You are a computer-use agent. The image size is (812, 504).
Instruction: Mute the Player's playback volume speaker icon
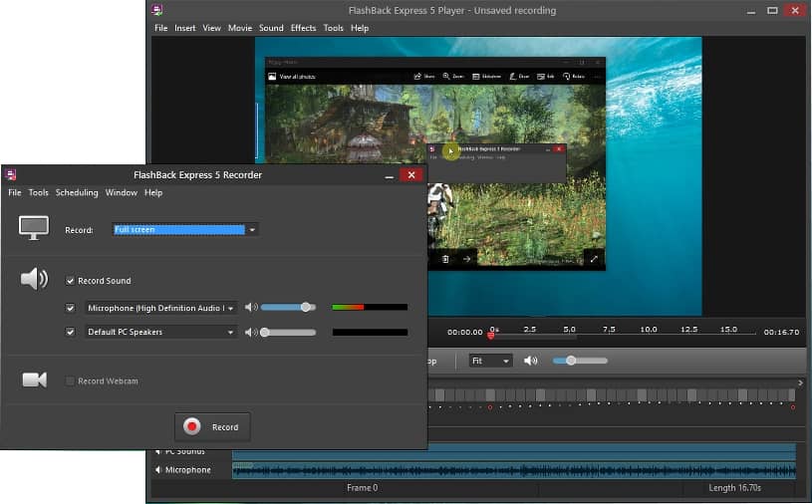coord(531,361)
